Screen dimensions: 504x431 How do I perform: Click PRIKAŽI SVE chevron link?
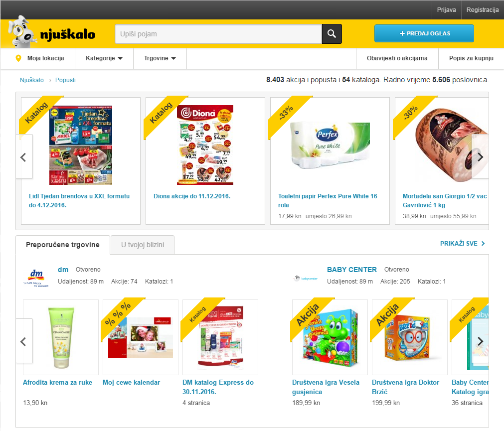point(462,244)
